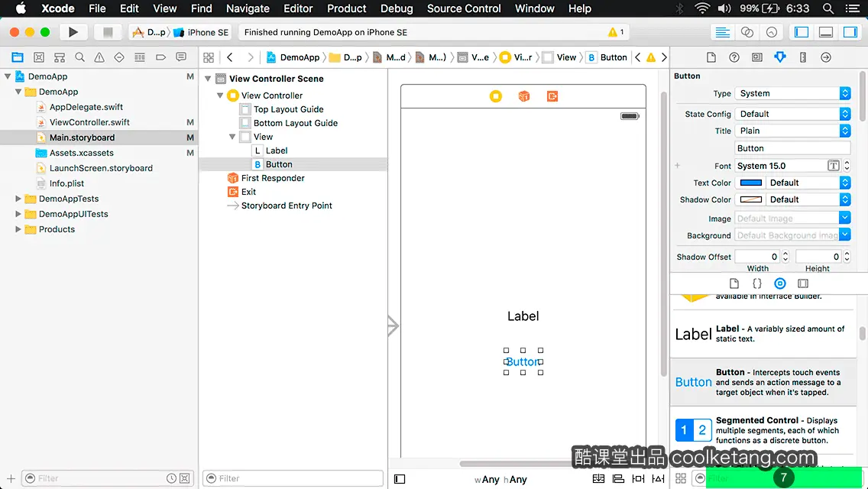This screenshot has height=489, width=868.
Task: Click the First Responder icon in scene dock
Action: pos(523,96)
